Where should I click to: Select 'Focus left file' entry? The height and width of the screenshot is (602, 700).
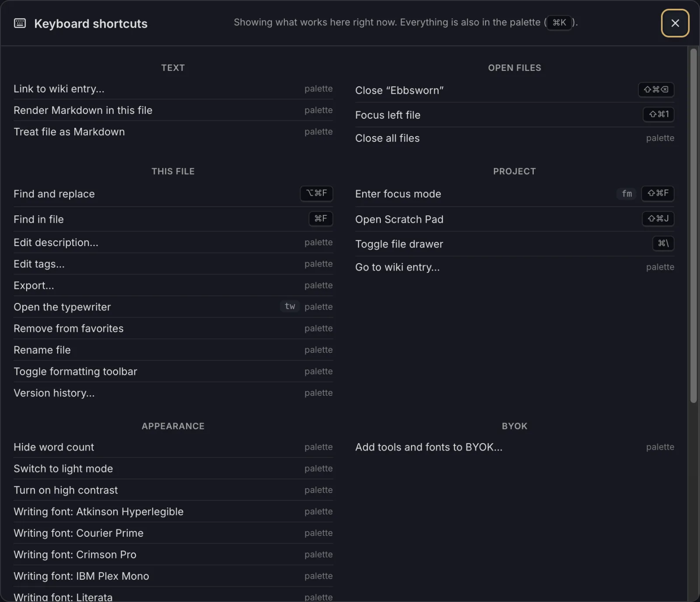[514, 115]
